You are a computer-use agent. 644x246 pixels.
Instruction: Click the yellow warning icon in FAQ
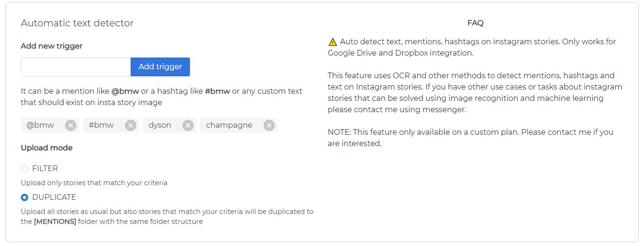pos(333,42)
